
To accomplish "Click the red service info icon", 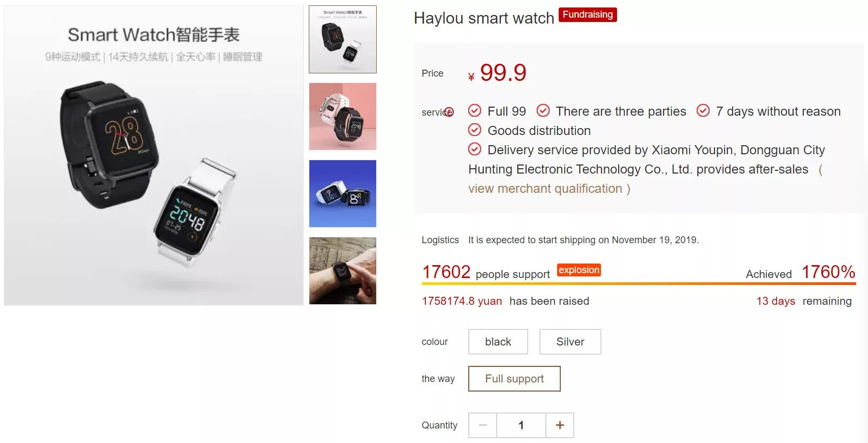I will 449,112.
